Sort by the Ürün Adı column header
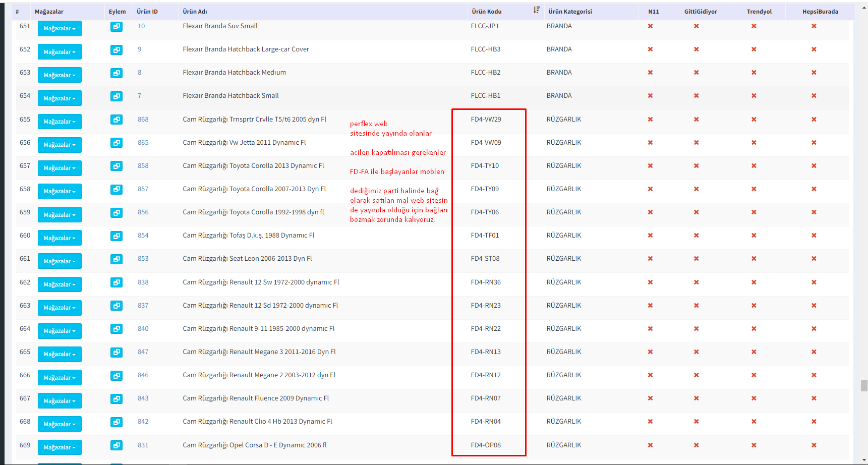The image size is (868, 465). [x=195, y=12]
